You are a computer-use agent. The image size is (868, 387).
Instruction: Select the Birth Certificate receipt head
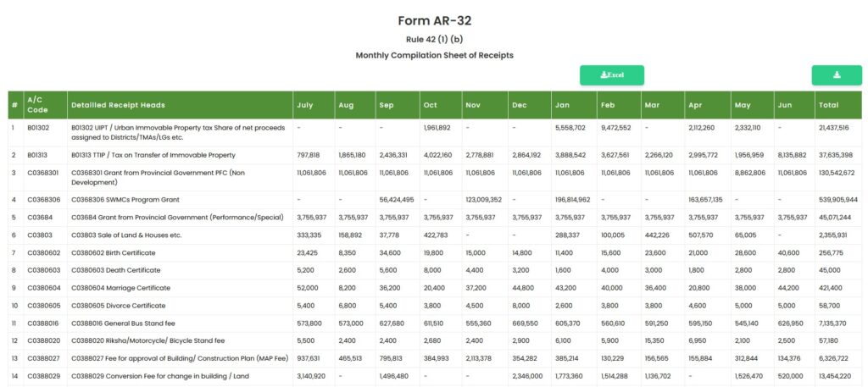pos(114,252)
